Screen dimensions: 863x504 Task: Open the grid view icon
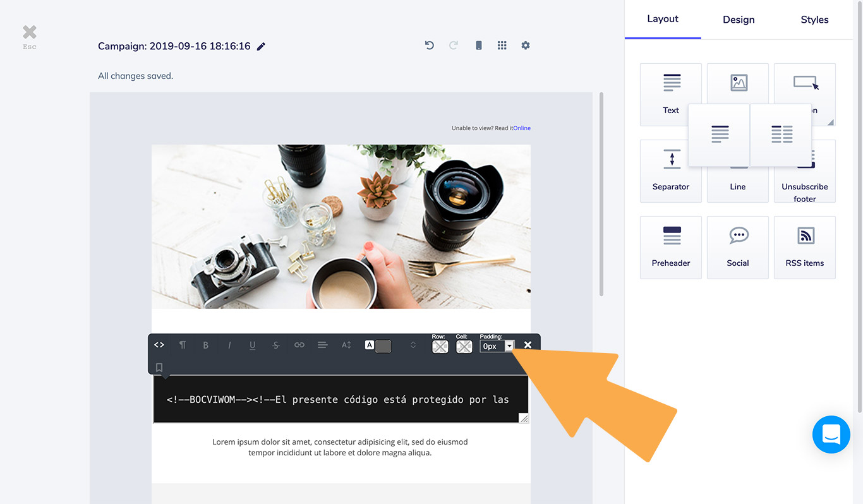(x=502, y=45)
